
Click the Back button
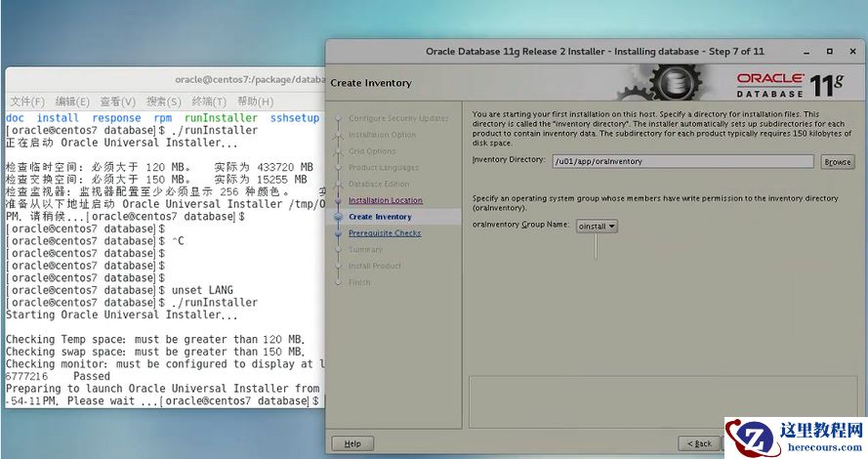tap(699, 443)
